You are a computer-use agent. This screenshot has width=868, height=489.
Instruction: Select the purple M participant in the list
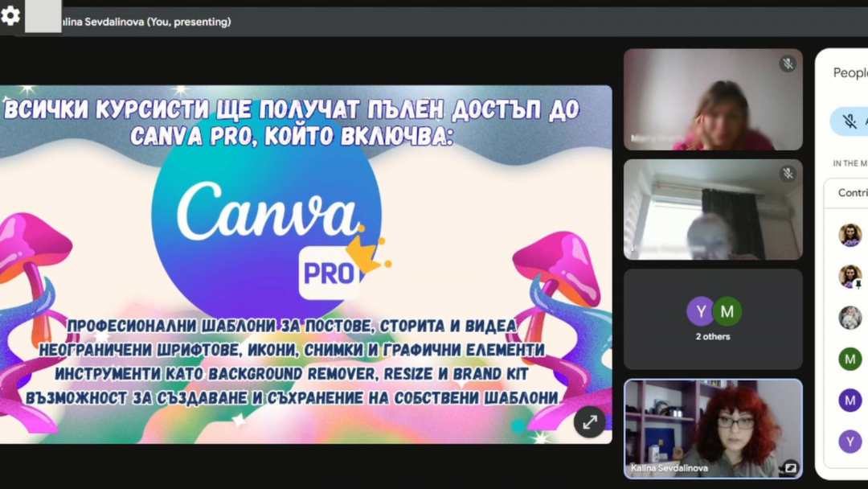point(850,401)
